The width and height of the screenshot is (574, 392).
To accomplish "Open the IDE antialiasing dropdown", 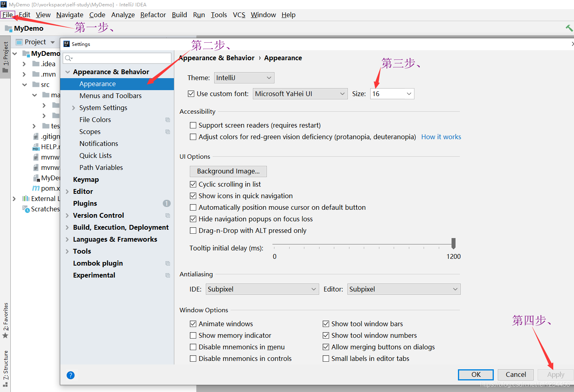I will point(262,289).
